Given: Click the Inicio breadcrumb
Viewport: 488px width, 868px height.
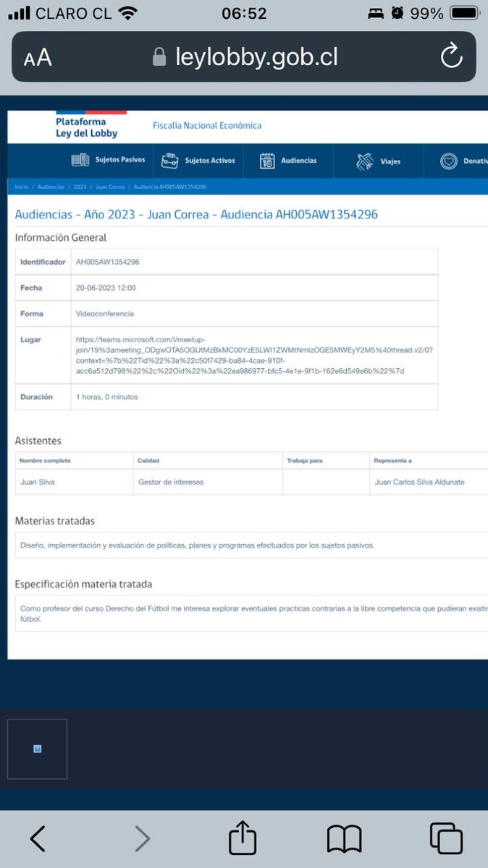Looking at the screenshot, I should (x=21, y=187).
